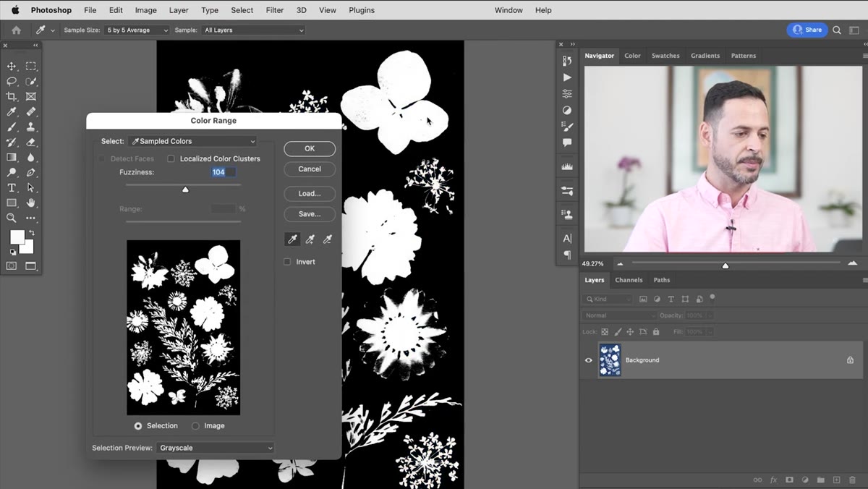
Task: Switch to the Swatches tab
Action: point(665,56)
